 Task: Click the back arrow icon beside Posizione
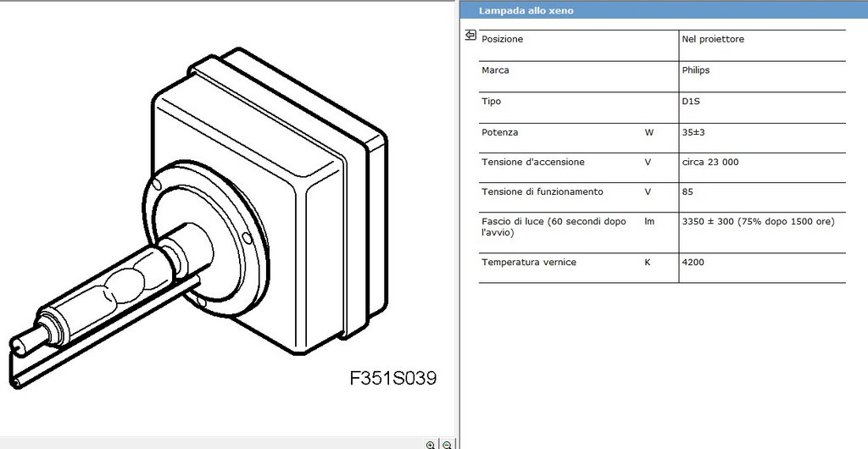pos(470,36)
